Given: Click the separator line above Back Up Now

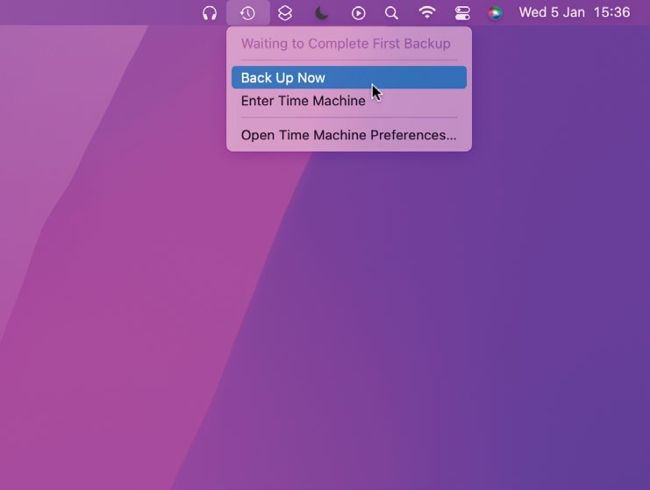Looking at the screenshot, I should [x=348, y=61].
